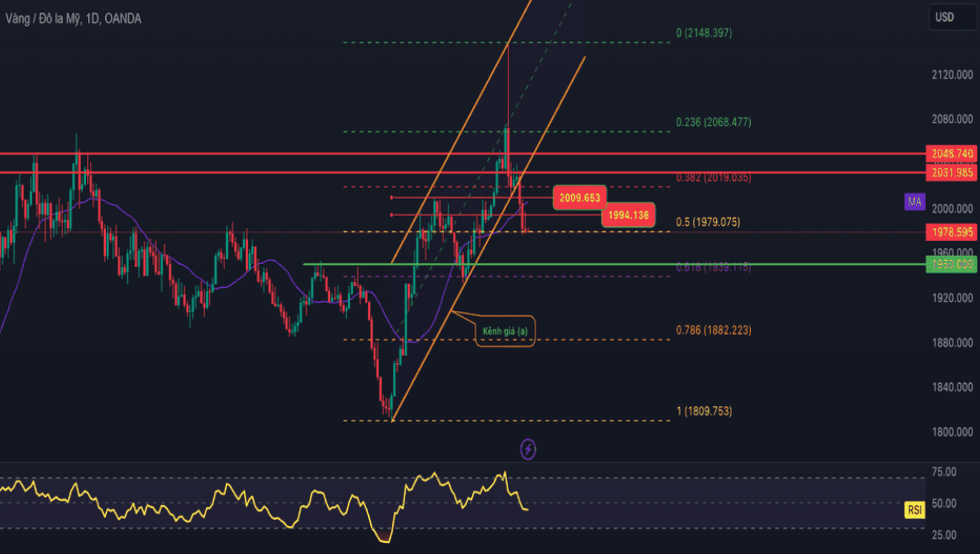This screenshot has width=980, height=554.
Task: Click the 2120.000 price axis value
Action: click(x=952, y=75)
